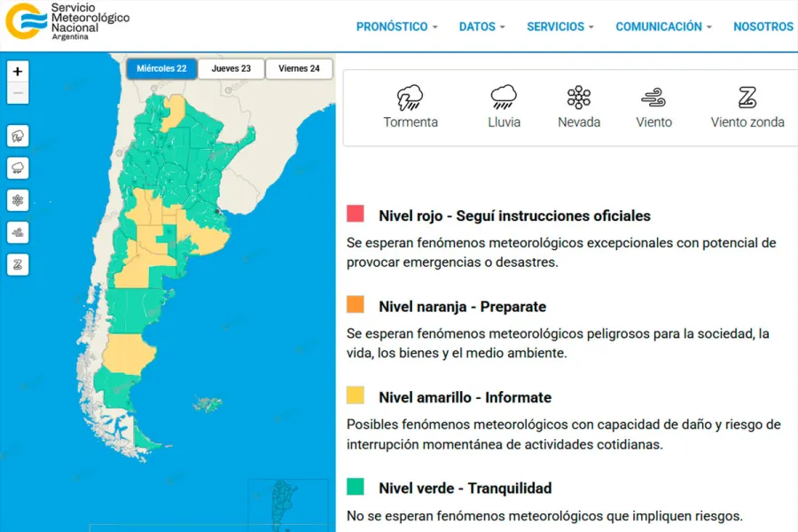Expand the PRONÓSTICO dropdown menu
This screenshot has height=532, width=798.
(396, 27)
